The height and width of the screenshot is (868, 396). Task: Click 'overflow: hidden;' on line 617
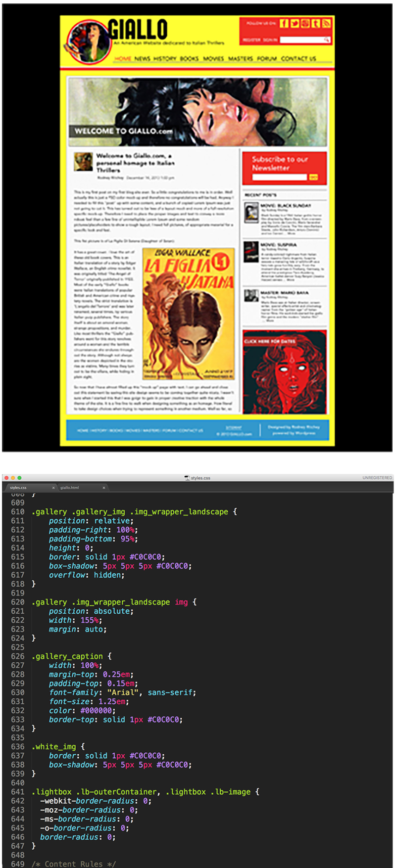click(87, 575)
